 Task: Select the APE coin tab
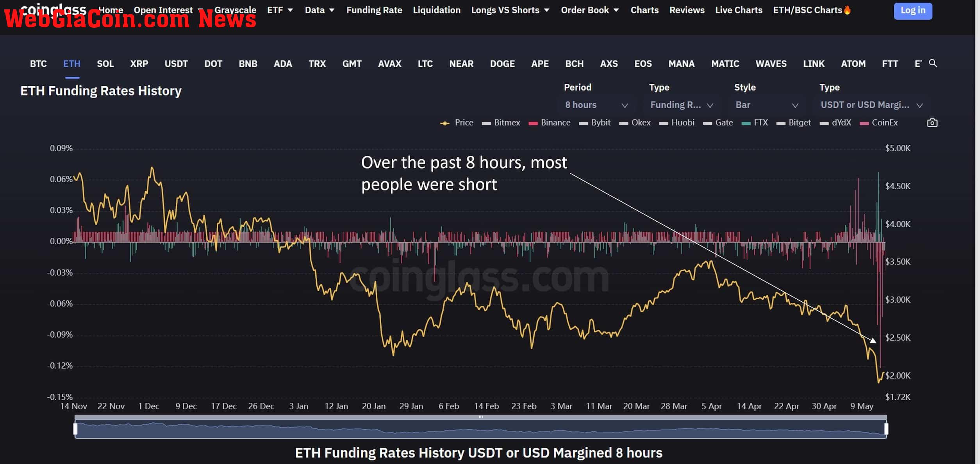540,64
